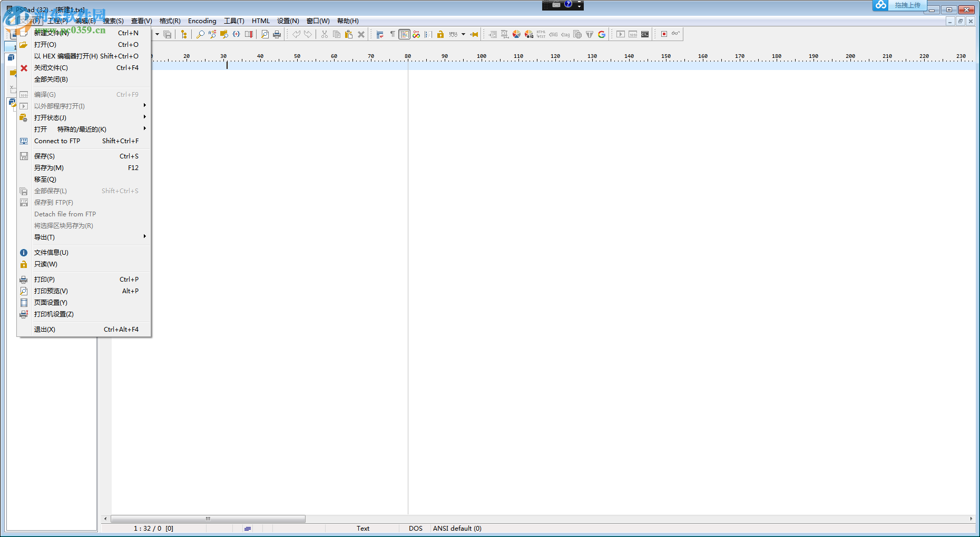Screen dimensions: 980x537
Task: Open the dropdown arrow beside SPELL
Action: tap(463, 35)
